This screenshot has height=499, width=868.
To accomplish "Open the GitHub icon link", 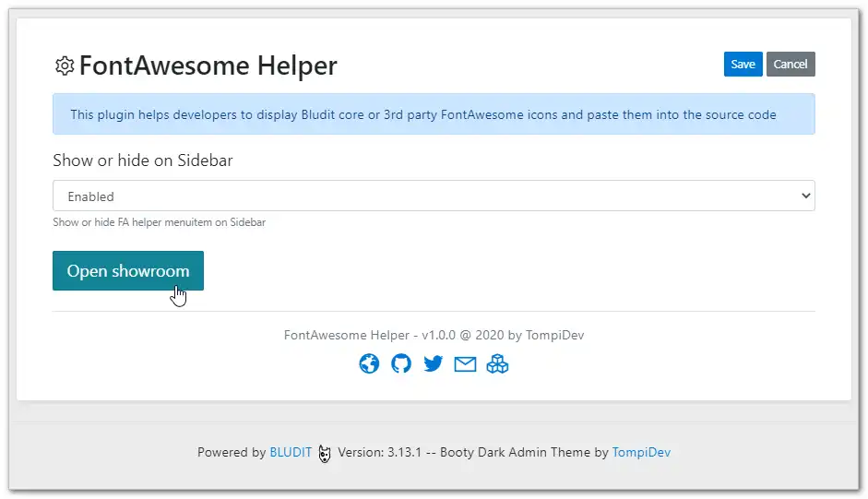I will coord(401,363).
